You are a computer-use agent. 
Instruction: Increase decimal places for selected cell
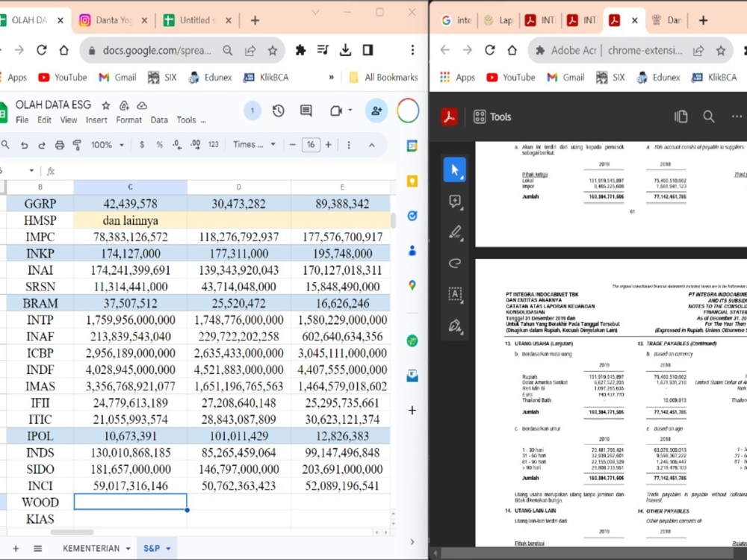click(195, 145)
